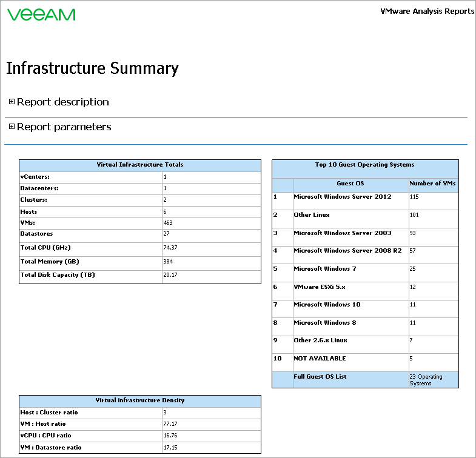
Task: Click the VM count 57
Action: [x=412, y=251]
